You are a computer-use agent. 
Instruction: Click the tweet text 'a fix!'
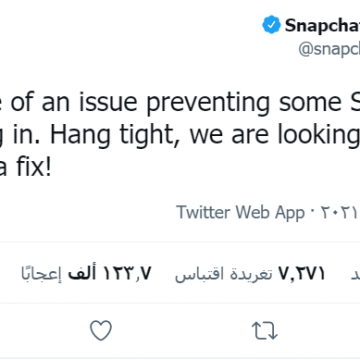[x=25, y=167]
